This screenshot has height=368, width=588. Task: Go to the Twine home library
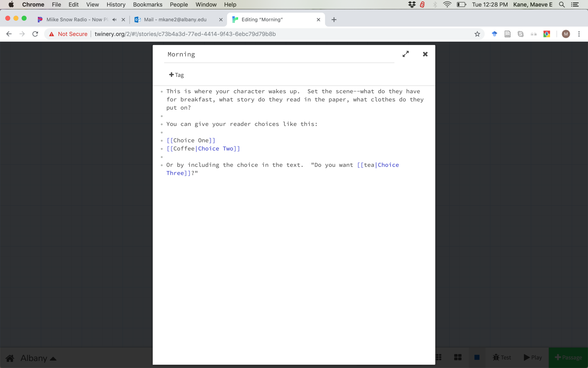click(10, 358)
